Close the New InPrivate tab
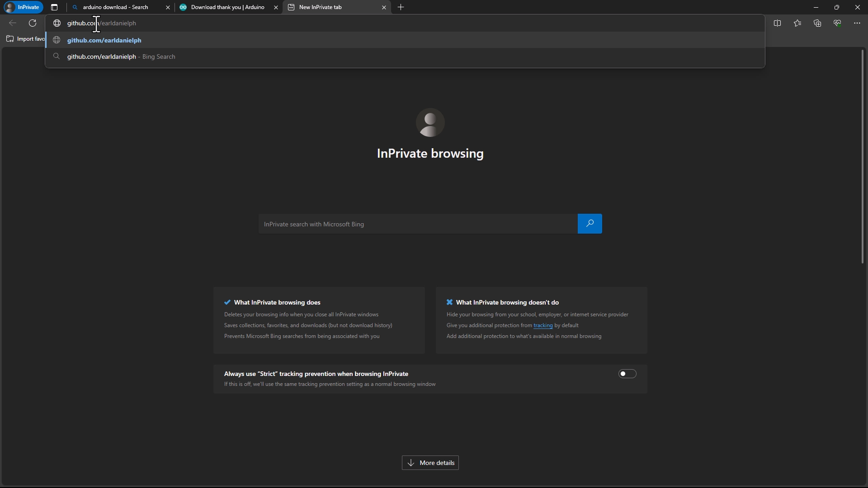The width and height of the screenshot is (868, 488). pyautogui.click(x=384, y=8)
